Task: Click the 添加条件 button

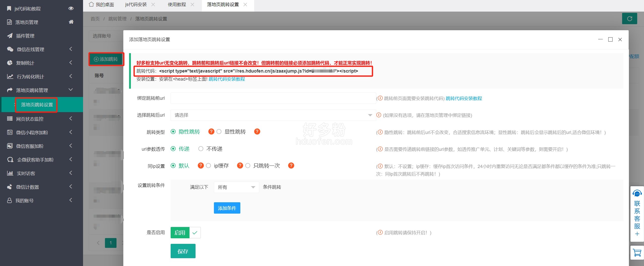Action: point(227,208)
